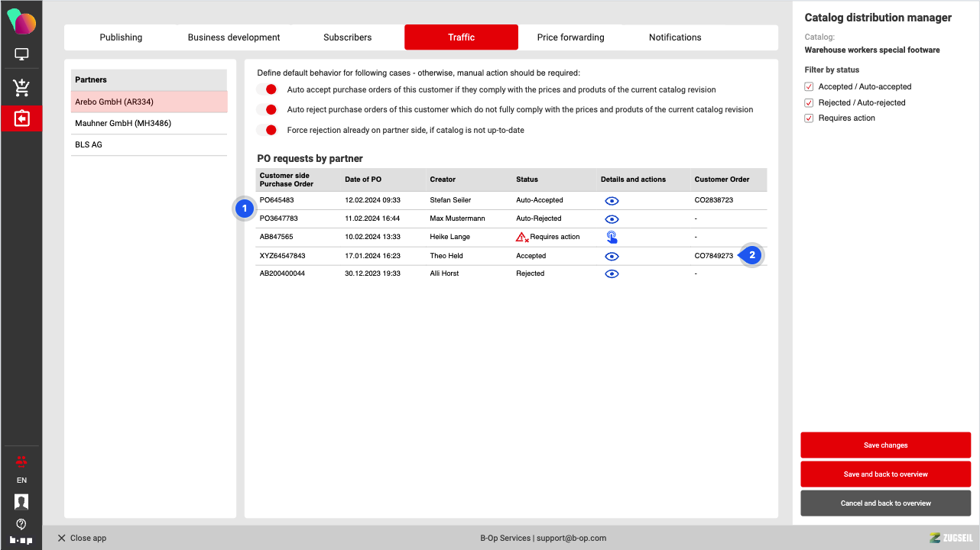View details of PO645483 via eye icon

point(612,201)
